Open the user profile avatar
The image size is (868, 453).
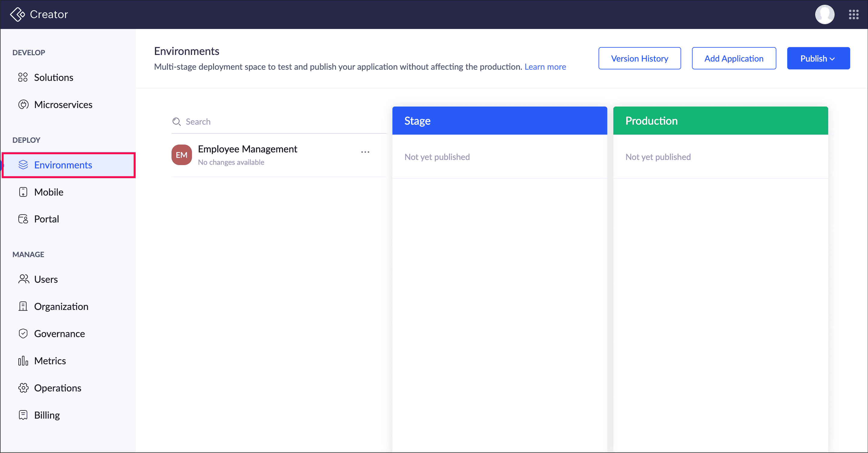coord(824,14)
